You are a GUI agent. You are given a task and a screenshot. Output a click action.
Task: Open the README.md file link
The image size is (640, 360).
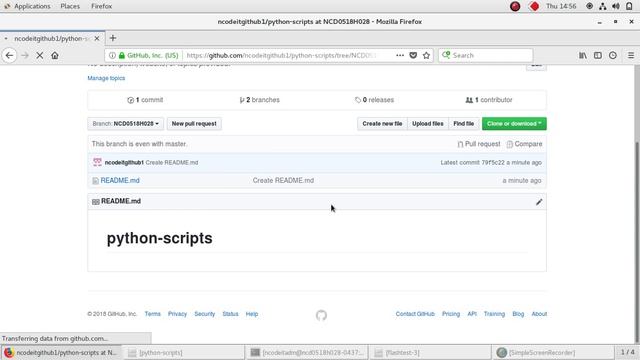(120, 180)
